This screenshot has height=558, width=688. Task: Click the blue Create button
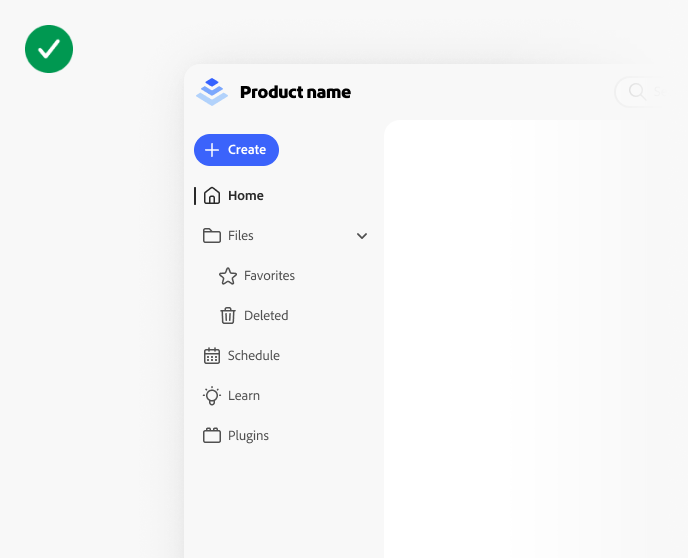point(236,150)
